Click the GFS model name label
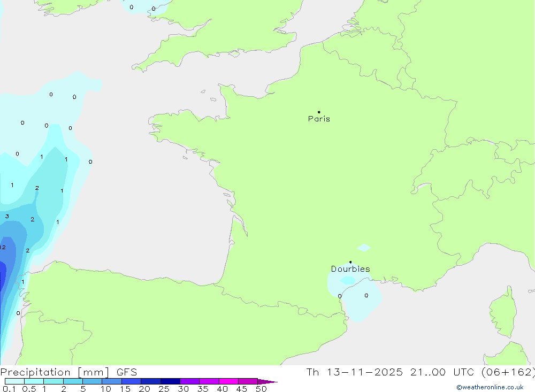This screenshot has width=535, height=392. (127, 372)
